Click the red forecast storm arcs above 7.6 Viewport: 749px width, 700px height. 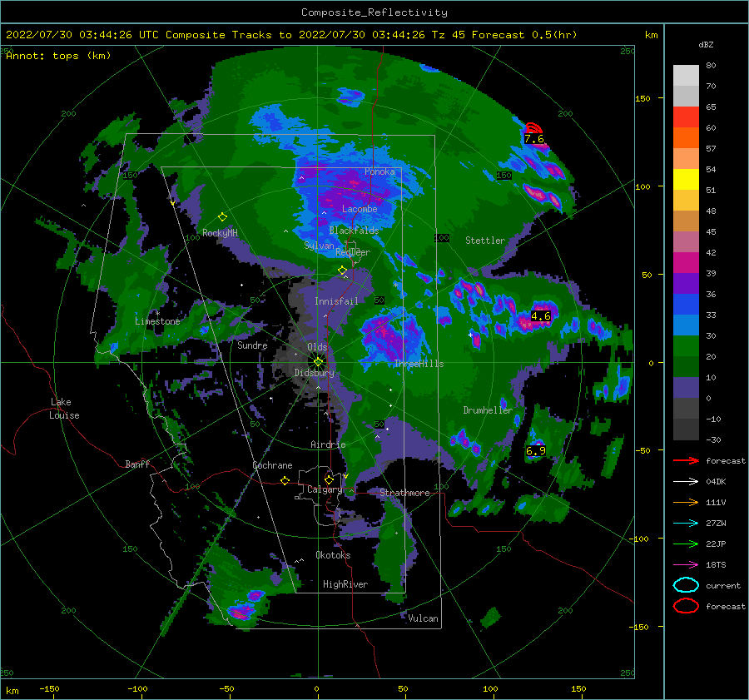point(533,128)
